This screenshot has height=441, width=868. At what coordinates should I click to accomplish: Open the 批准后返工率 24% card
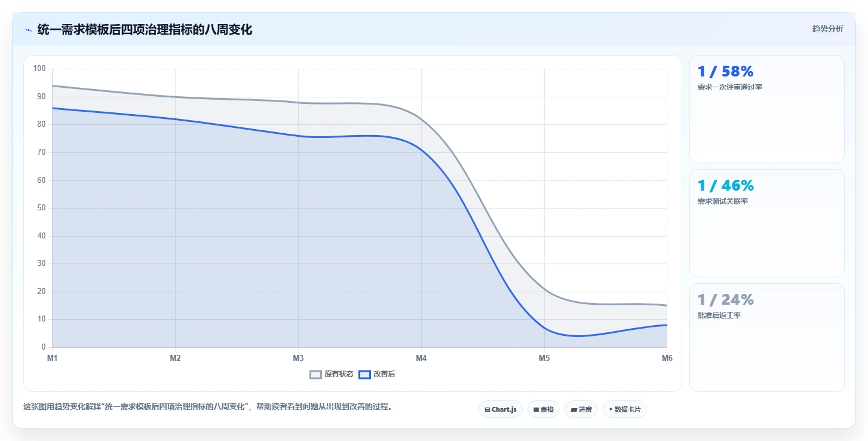pos(766,338)
